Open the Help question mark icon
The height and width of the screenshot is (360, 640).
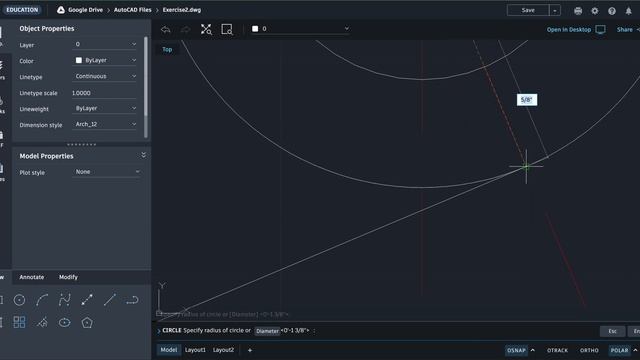(612, 11)
